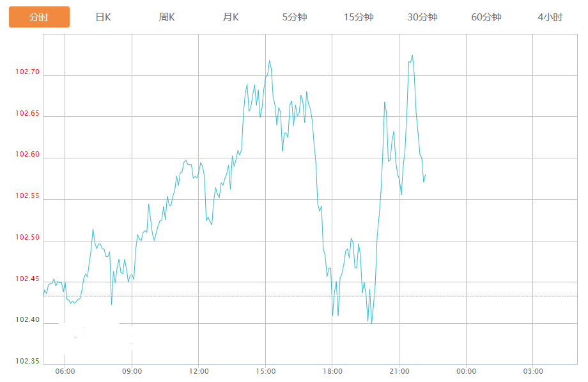Select the 分时 intraday tab

pyautogui.click(x=39, y=17)
